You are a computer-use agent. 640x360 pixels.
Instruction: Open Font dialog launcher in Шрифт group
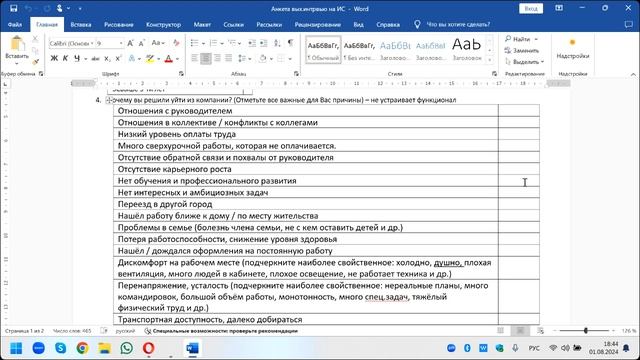tap(181, 74)
